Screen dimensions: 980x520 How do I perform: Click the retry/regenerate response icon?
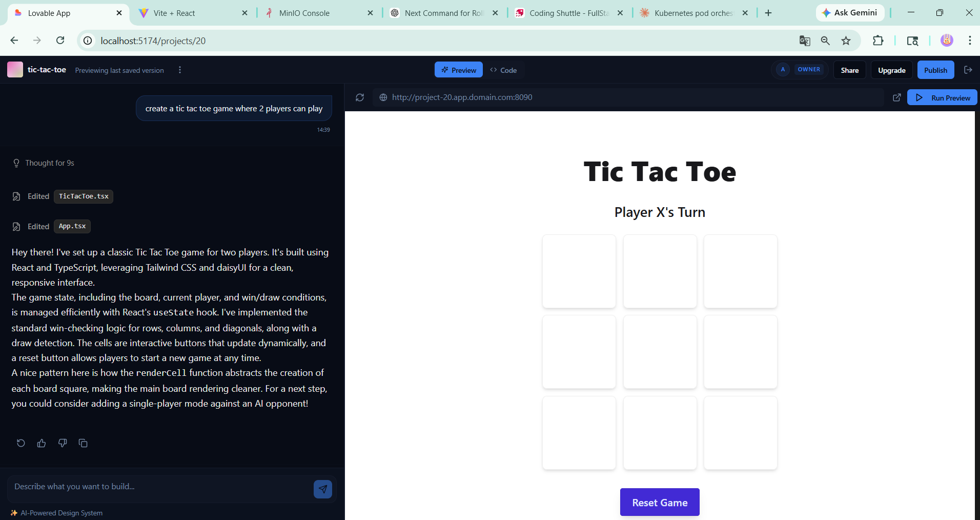[21, 443]
